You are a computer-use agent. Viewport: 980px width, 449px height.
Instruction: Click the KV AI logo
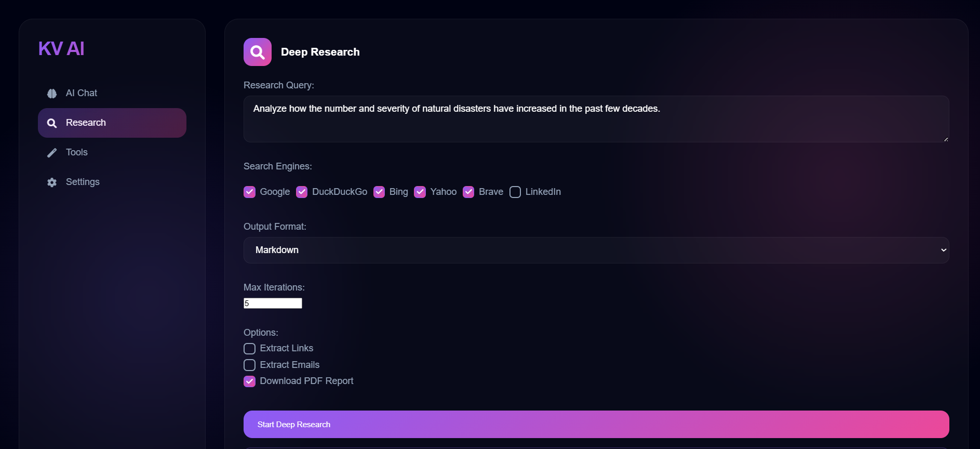(61, 48)
